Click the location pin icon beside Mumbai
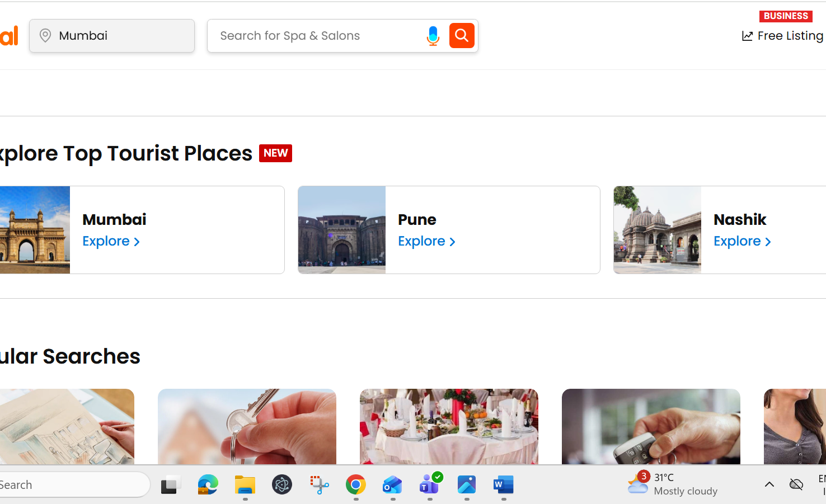 tap(45, 35)
